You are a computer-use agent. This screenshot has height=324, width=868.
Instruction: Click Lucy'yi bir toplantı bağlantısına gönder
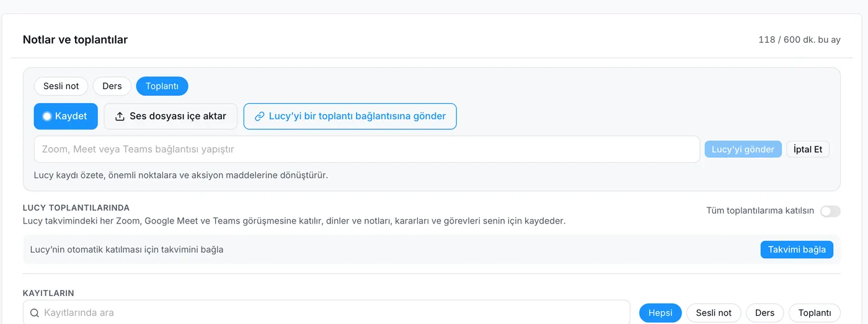pyautogui.click(x=350, y=116)
